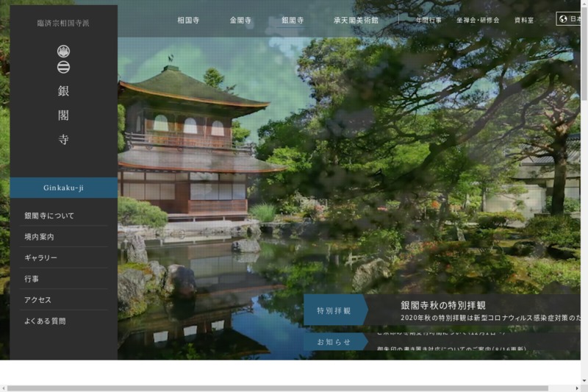Click the vertical 銀閣寺 logo text
Screen dimensions: 588x392
(x=63, y=115)
